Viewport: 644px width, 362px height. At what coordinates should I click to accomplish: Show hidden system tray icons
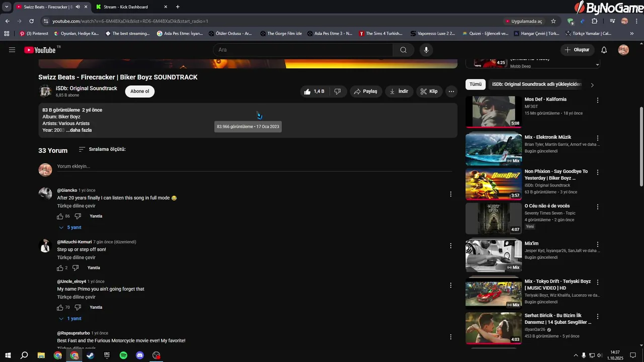(576, 355)
